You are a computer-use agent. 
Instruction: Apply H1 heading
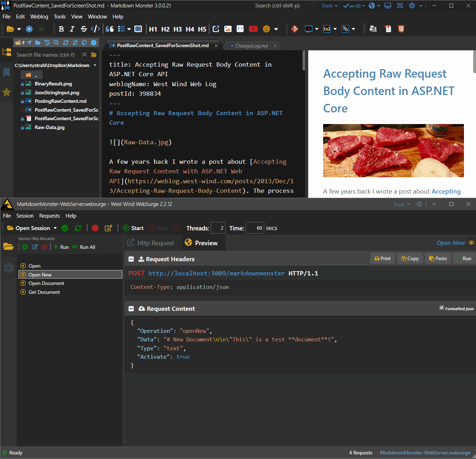(x=153, y=29)
